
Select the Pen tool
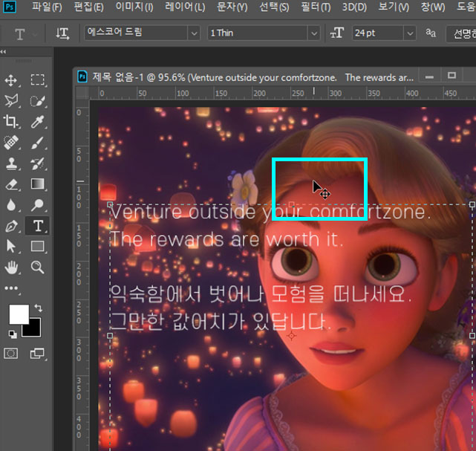[x=11, y=226]
